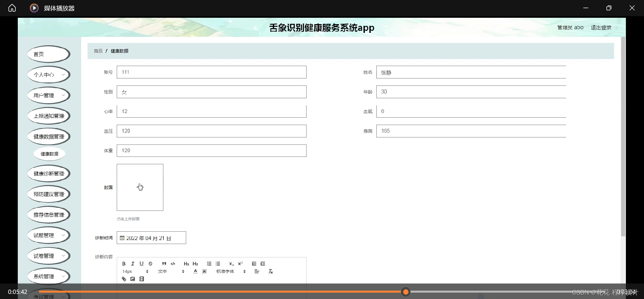Toggle italic formatting in editor
Viewport: 644px width, 299px height.
pyautogui.click(x=132, y=264)
